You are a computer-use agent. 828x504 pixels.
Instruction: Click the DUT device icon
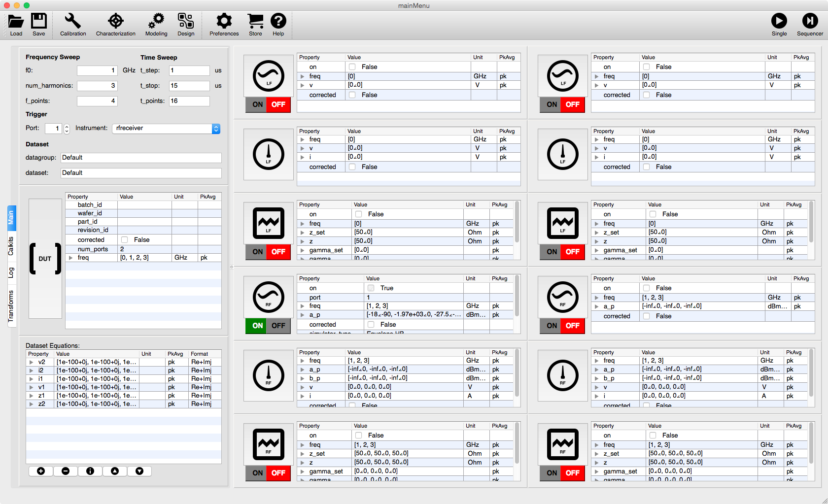point(45,259)
